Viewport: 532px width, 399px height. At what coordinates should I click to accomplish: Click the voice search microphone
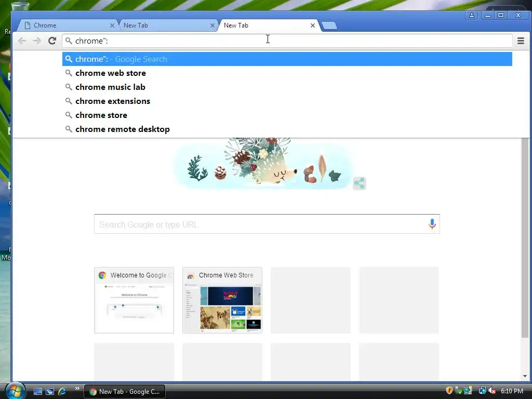pyautogui.click(x=432, y=224)
